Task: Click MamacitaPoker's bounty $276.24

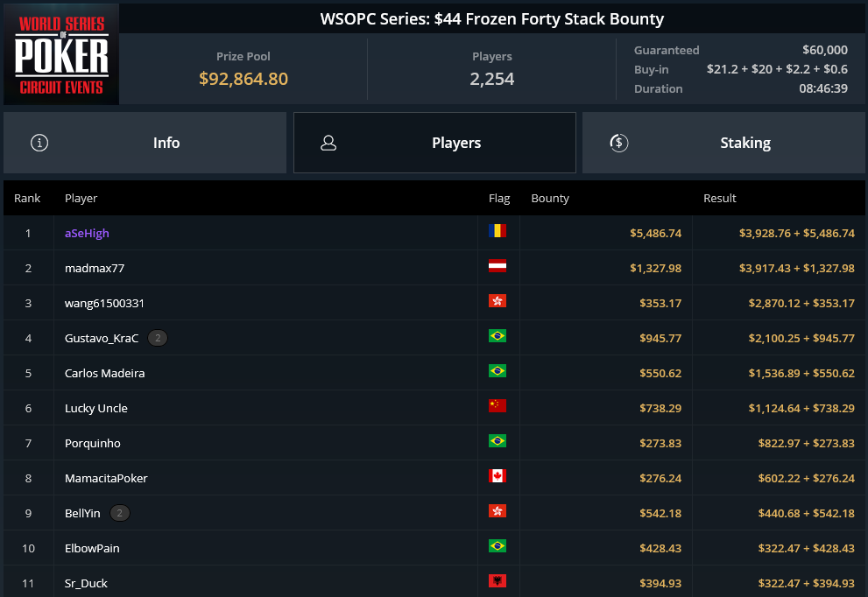Action: (660, 479)
